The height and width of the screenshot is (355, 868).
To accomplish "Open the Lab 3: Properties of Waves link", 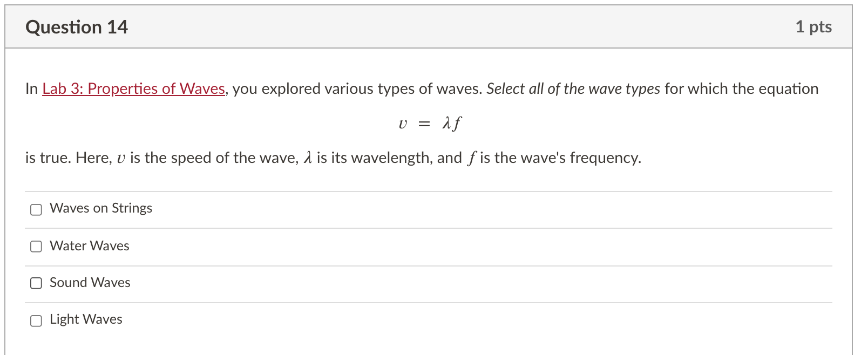I will click(133, 88).
